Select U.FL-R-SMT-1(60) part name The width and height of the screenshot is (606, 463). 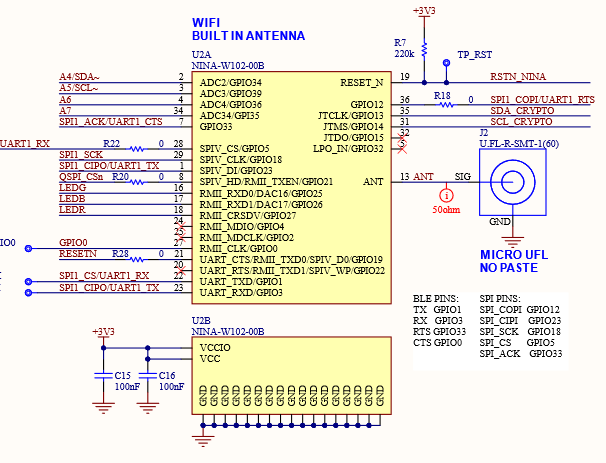(519, 144)
